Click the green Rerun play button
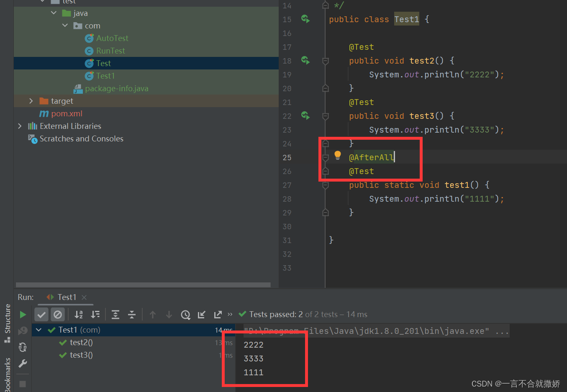Image resolution: width=567 pixels, height=392 pixels. 23,314
